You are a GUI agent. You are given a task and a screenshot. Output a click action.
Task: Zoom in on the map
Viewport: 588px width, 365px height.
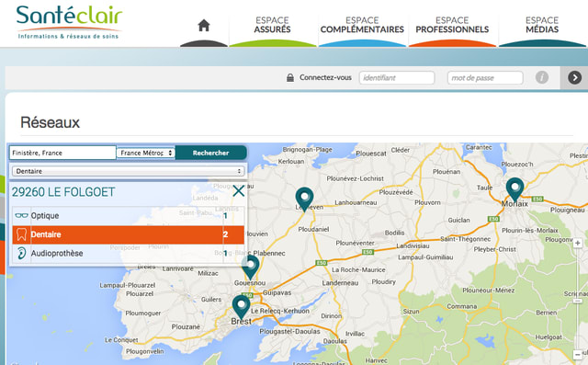tap(578, 243)
